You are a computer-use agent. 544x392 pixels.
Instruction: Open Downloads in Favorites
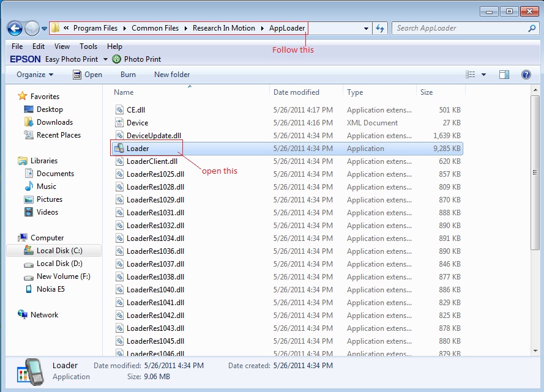[54, 122]
